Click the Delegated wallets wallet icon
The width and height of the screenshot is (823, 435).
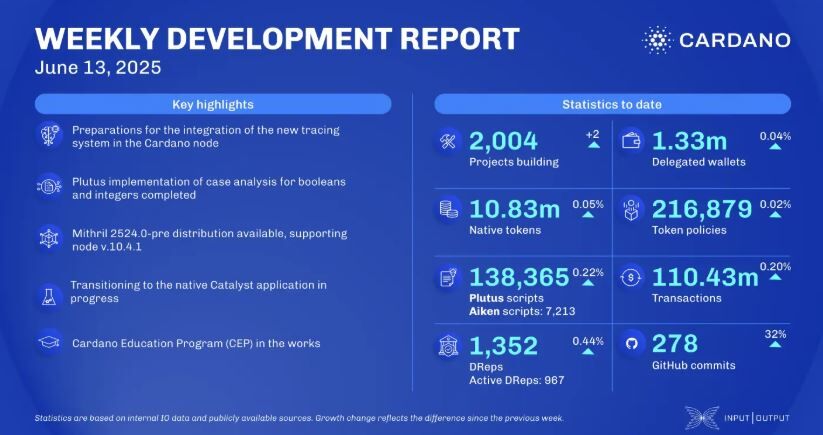631,141
